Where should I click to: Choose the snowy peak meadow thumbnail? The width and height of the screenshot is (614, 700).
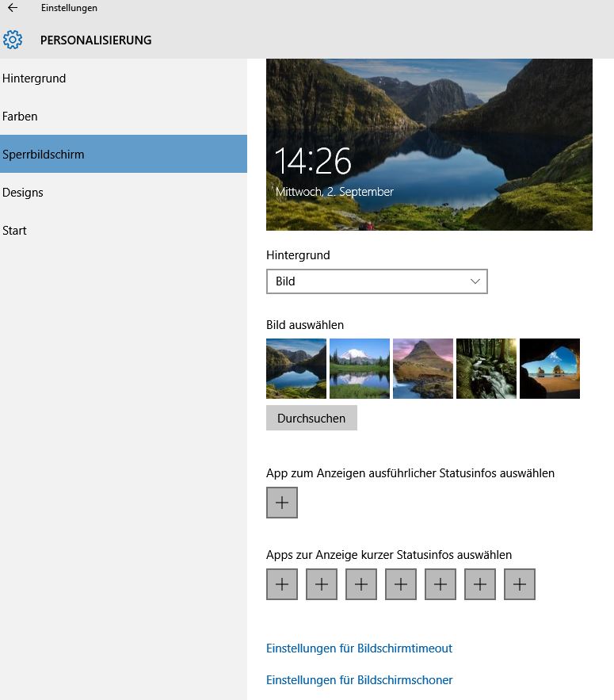(360, 369)
